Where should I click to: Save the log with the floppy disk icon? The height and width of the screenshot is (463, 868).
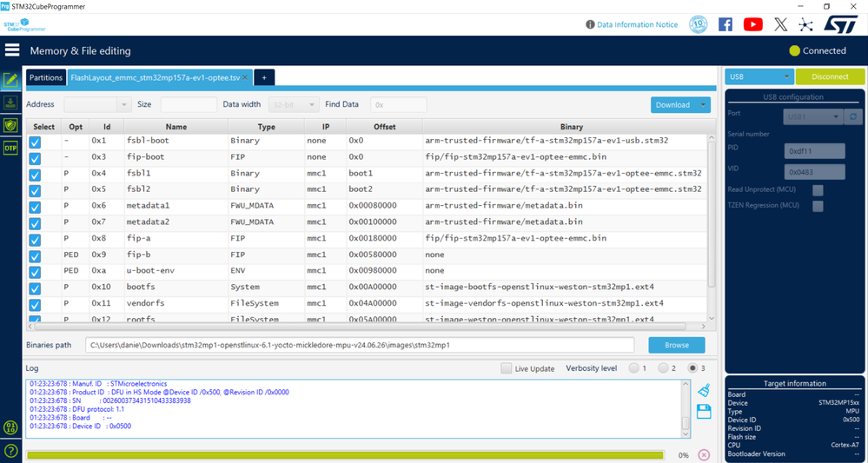pyautogui.click(x=704, y=412)
